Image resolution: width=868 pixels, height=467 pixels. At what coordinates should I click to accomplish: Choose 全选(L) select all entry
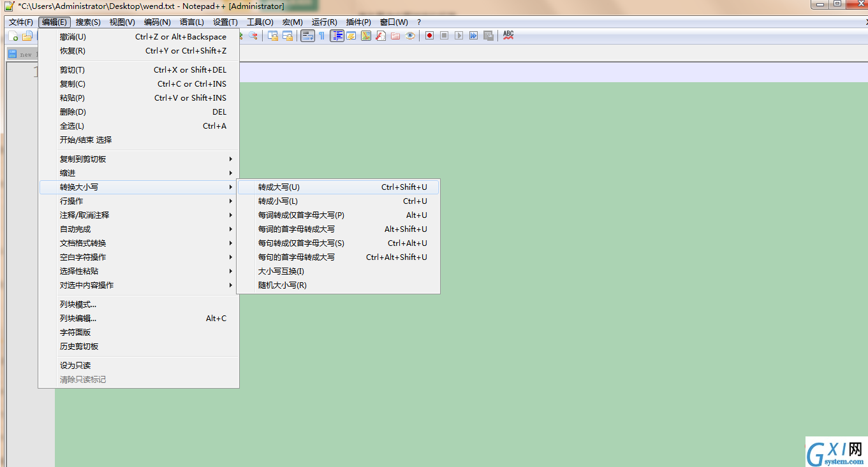pyautogui.click(x=138, y=126)
